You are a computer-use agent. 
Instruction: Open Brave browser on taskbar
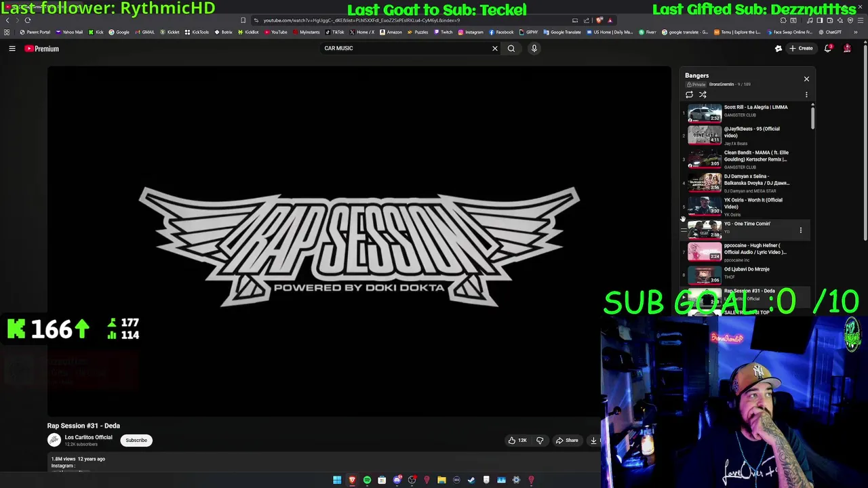[352, 480]
